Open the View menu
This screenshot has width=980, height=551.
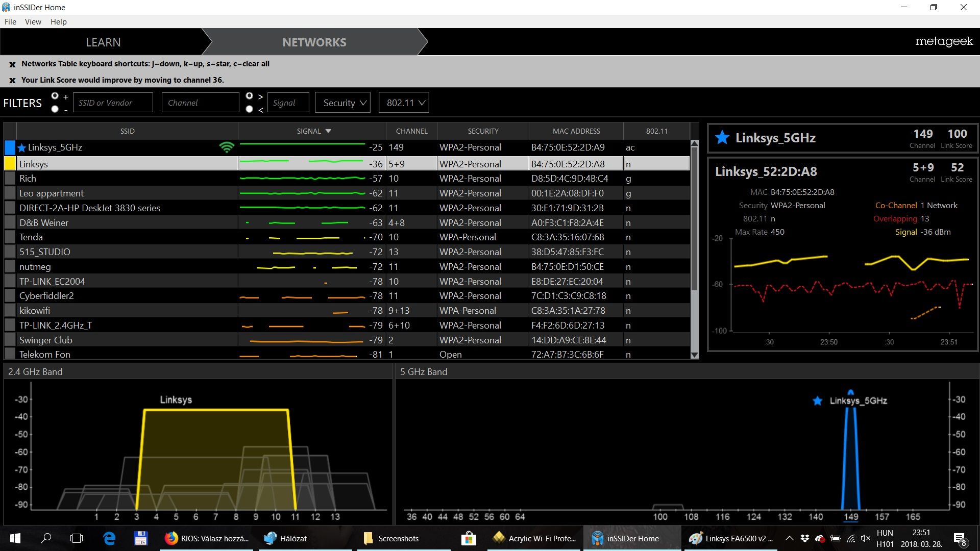coord(33,21)
